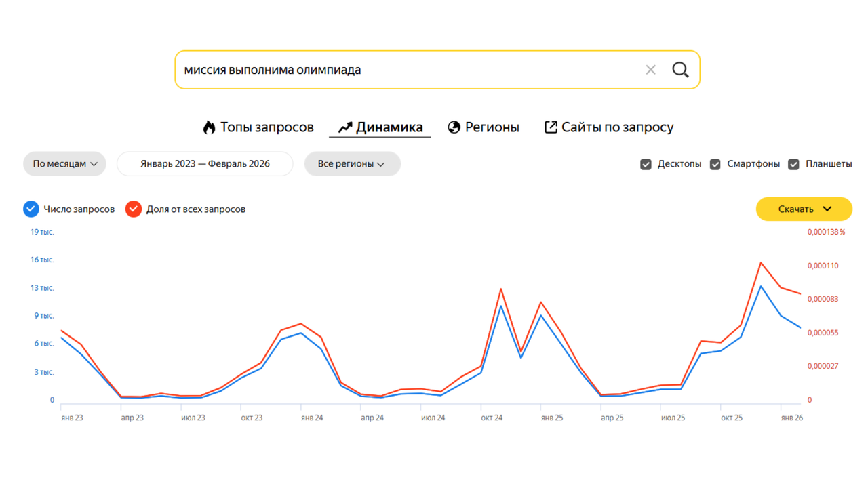Clear the search query with the X icon
The height and width of the screenshot is (488, 868).
[x=650, y=70]
